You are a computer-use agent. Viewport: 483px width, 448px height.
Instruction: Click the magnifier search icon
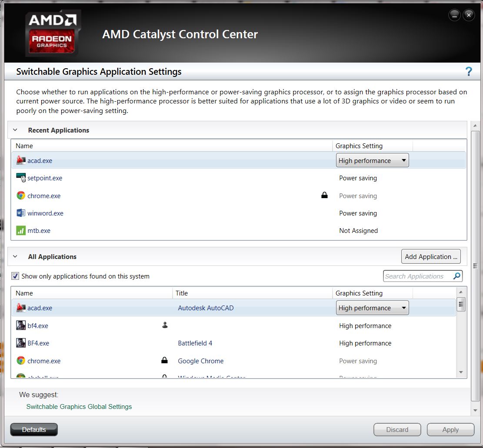pos(457,276)
